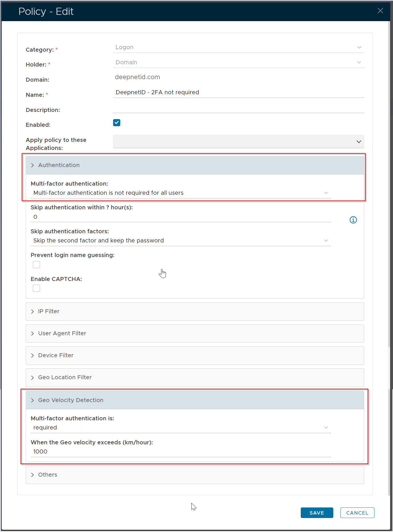Expand the Geo Location Filter section
Image resolution: width=393 pixels, height=532 pixels.
pos(65,378)
